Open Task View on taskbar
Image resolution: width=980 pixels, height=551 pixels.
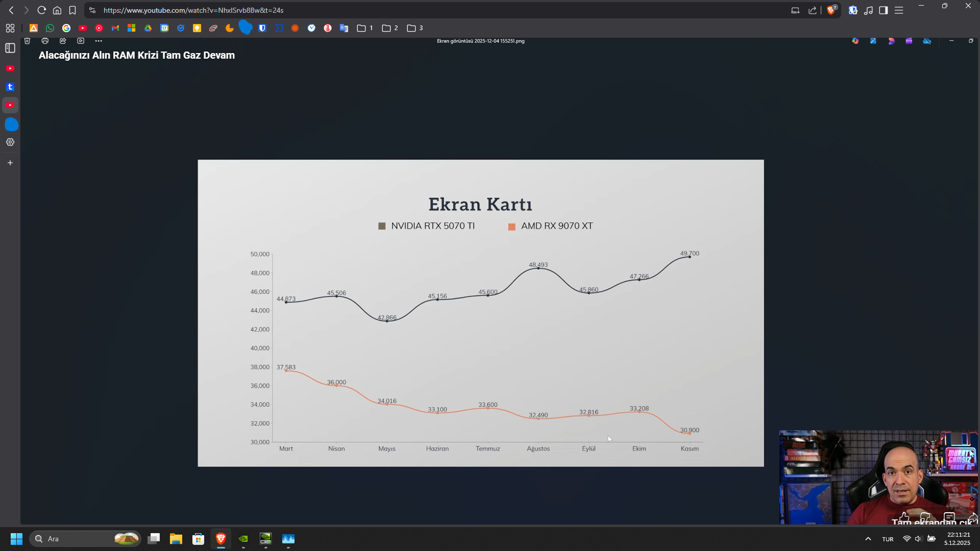[154, 539]
